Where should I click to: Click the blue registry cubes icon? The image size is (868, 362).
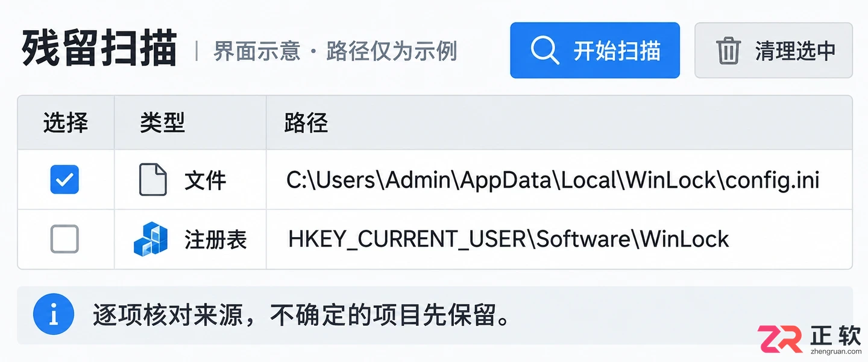point(151,239)
